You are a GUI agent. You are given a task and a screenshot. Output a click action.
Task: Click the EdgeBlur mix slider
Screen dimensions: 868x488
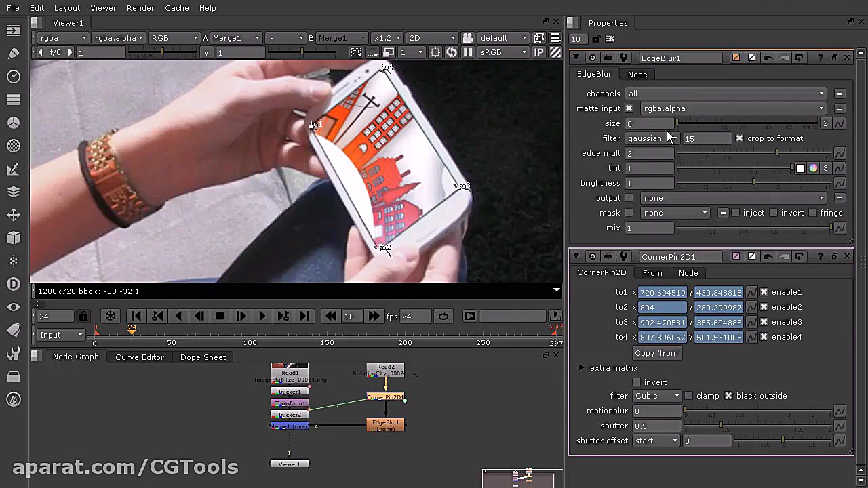(755, 228)
